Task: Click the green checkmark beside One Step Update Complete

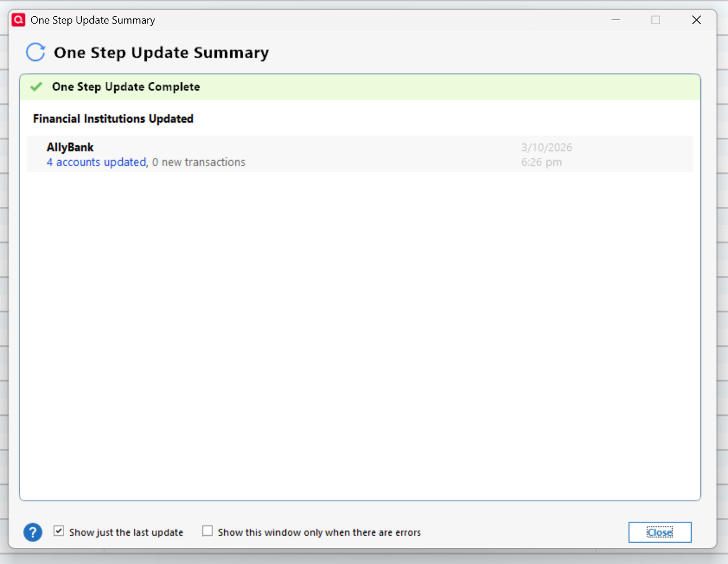Action: [x=36, y=87]
